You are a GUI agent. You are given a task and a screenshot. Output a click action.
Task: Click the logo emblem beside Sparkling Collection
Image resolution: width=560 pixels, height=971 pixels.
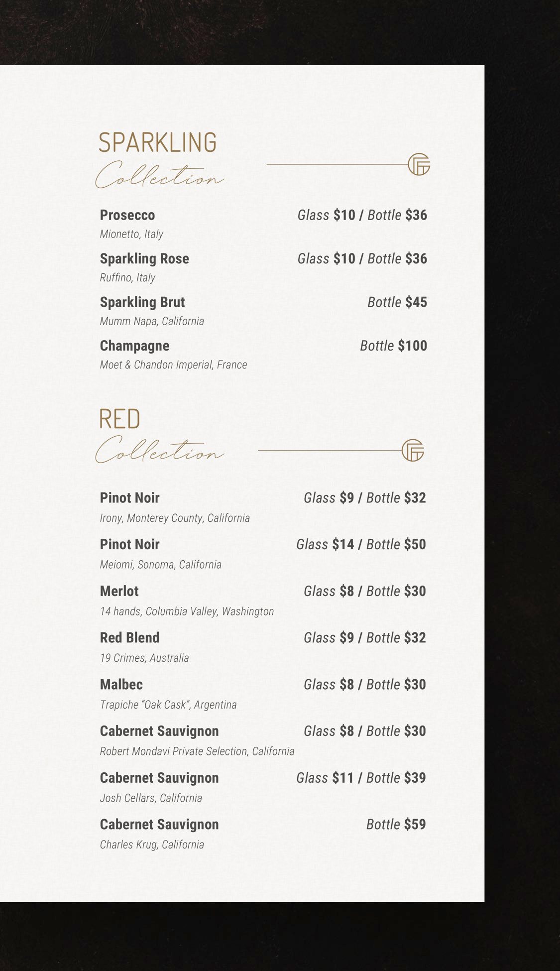(x=419, y=164)
